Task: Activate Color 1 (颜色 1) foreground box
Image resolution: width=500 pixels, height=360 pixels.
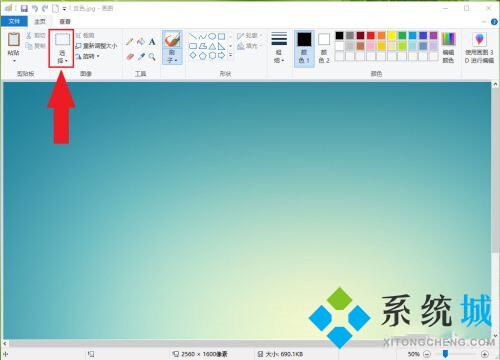Action: (x=304, y=48)
